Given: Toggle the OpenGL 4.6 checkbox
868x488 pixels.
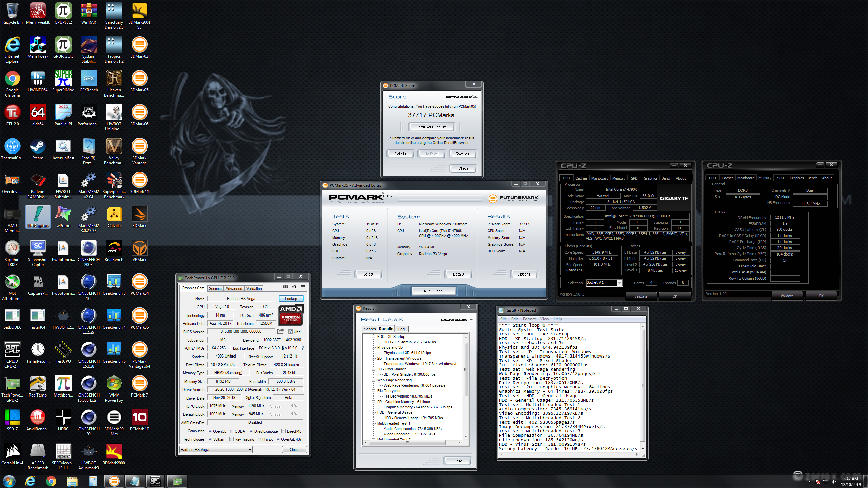Looking at the screenshot, I should coord(278,439).
